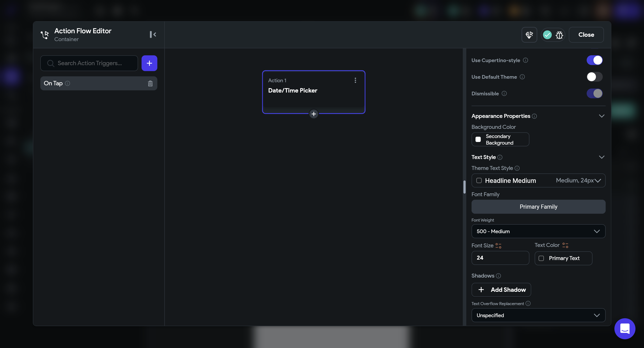This screenshot has width=644, height=348.
Task: Open the chat support bubble
Action: point(624,329)
